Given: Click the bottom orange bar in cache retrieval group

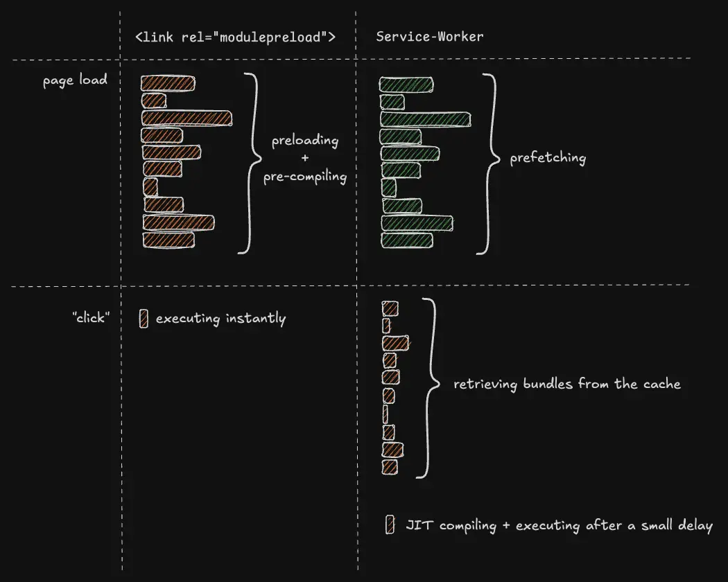Looking at the screenshot, I should click(390, 467).
